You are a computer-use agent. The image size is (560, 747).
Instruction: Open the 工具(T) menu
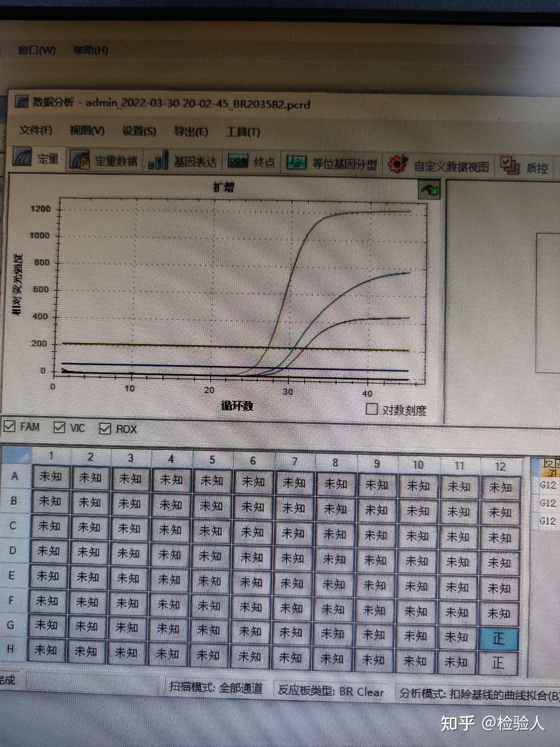(243, 132)
